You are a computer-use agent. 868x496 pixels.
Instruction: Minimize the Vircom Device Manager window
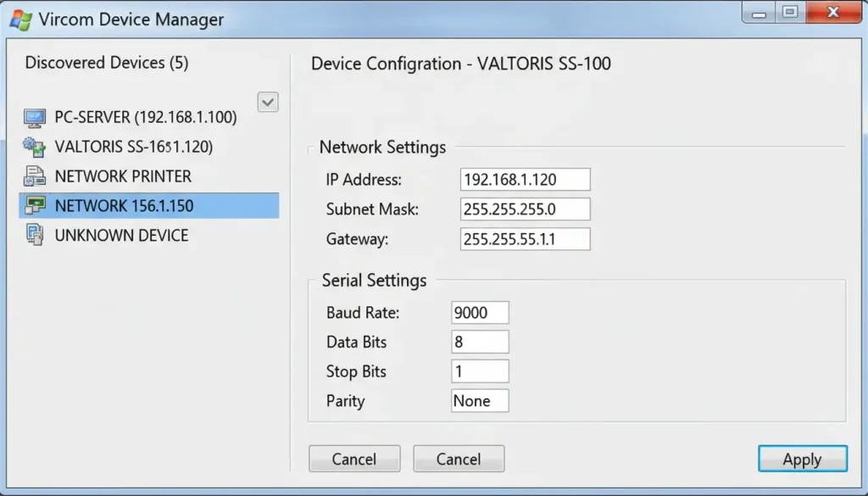pyautogui.click(x=759, y=12)
